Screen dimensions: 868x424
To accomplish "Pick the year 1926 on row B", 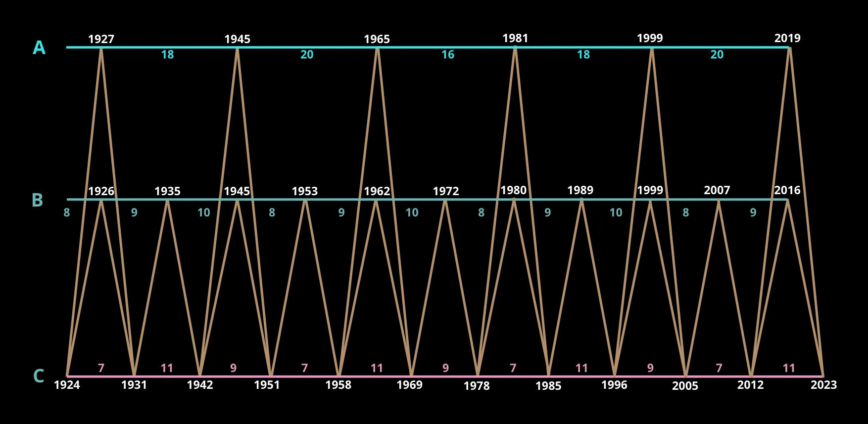I will point(101,191).
